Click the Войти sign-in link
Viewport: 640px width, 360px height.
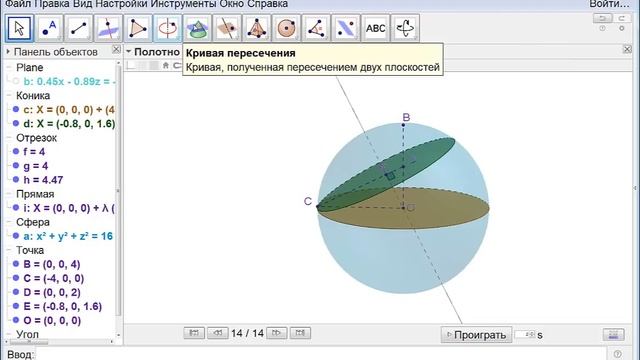point(609,4)
